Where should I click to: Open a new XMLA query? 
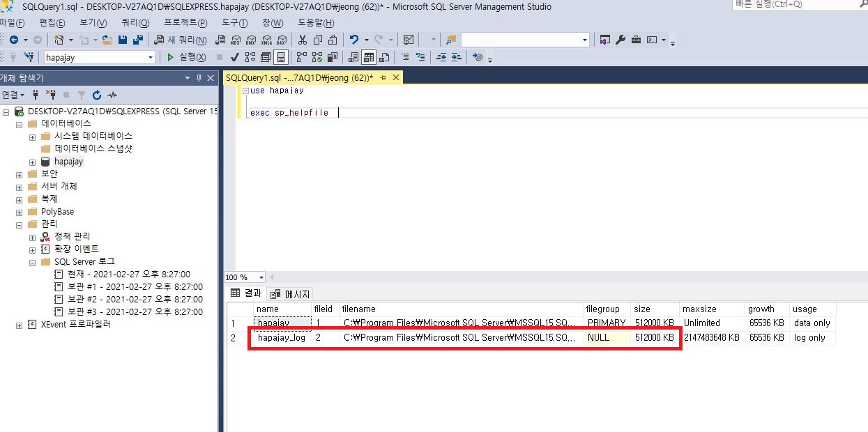click(267, 40)
